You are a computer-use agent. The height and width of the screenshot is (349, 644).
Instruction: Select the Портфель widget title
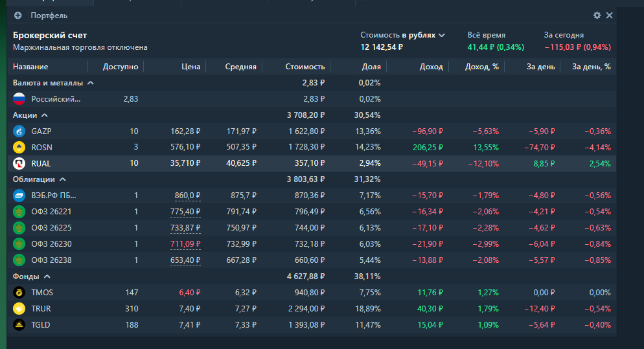[49, 16]
